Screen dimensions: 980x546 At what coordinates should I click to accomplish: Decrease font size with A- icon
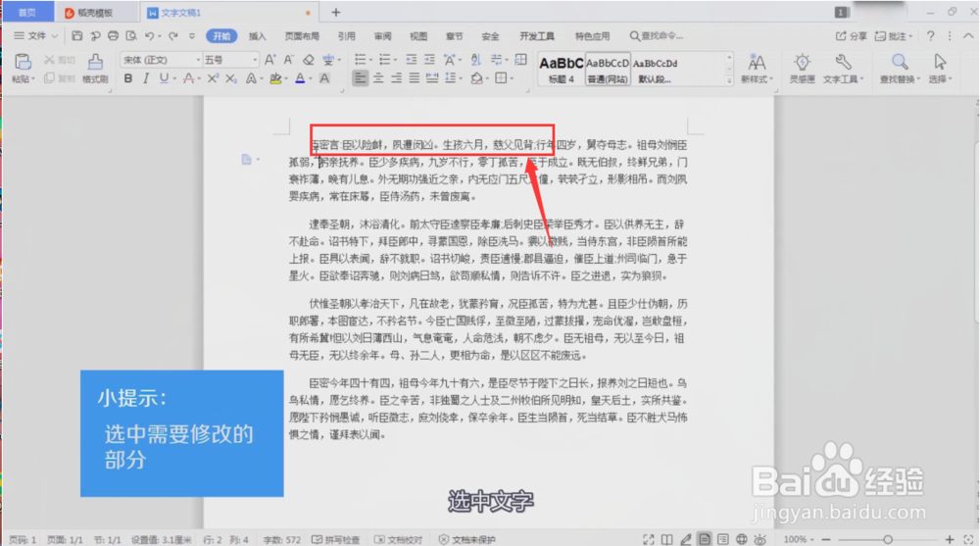[289, 60]
